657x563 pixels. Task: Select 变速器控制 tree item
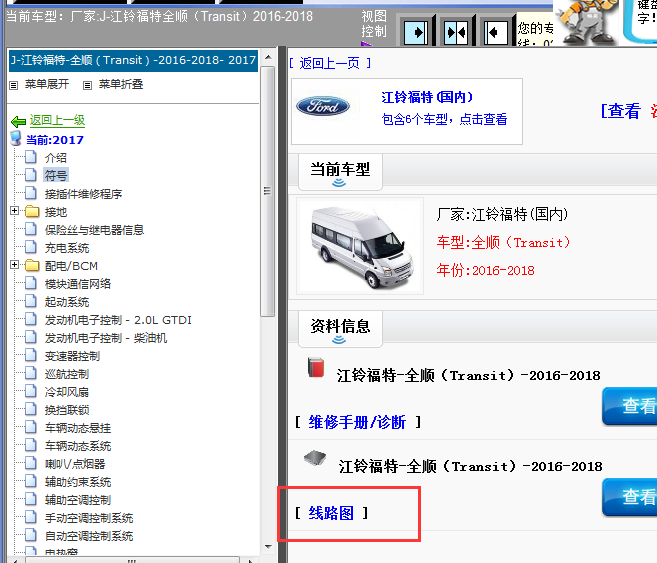coord(72,356)
